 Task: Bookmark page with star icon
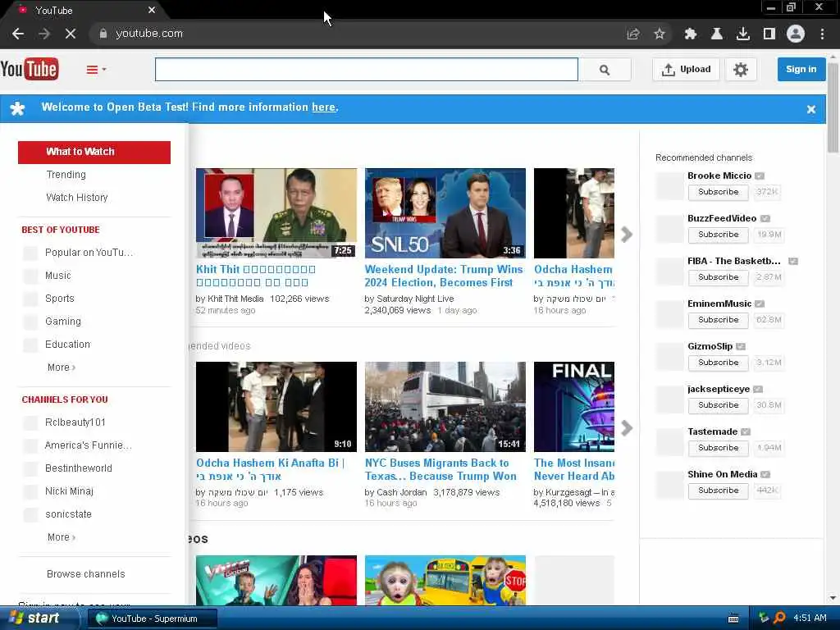pos(660,34)
